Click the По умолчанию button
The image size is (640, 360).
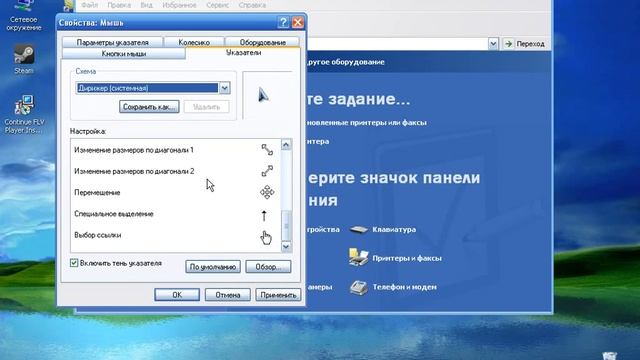[x=213, y=267]
